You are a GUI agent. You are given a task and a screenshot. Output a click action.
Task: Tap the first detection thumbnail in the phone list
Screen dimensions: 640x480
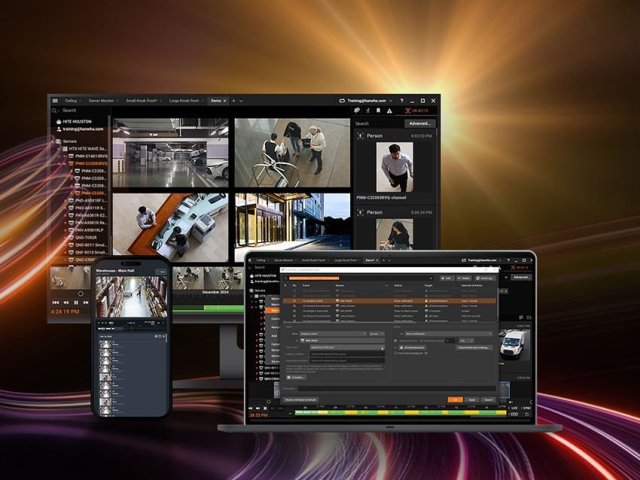click(x=105, y=344)
